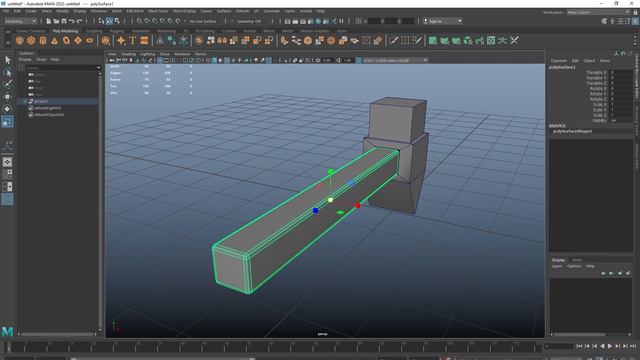Click the Redo arrow icon
The width and height of the screenshot is (640, 360).
click(x=79, y=21)
